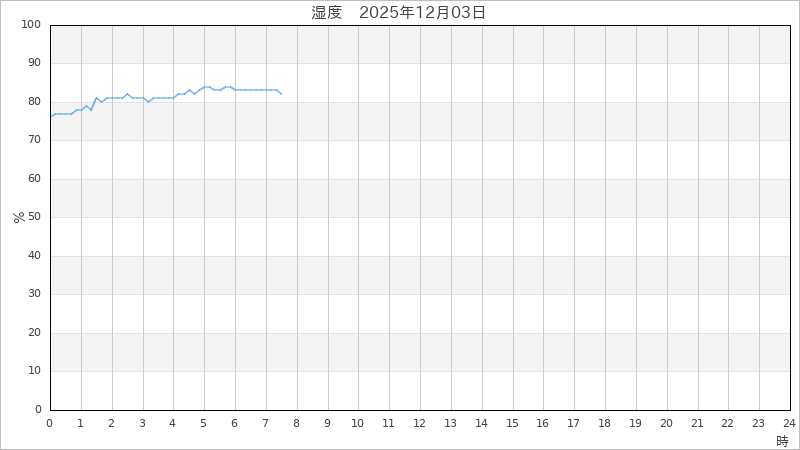Screen dimensions: 800x450
Task: Click the % label on the y-axis
Action: pos(19,217)
